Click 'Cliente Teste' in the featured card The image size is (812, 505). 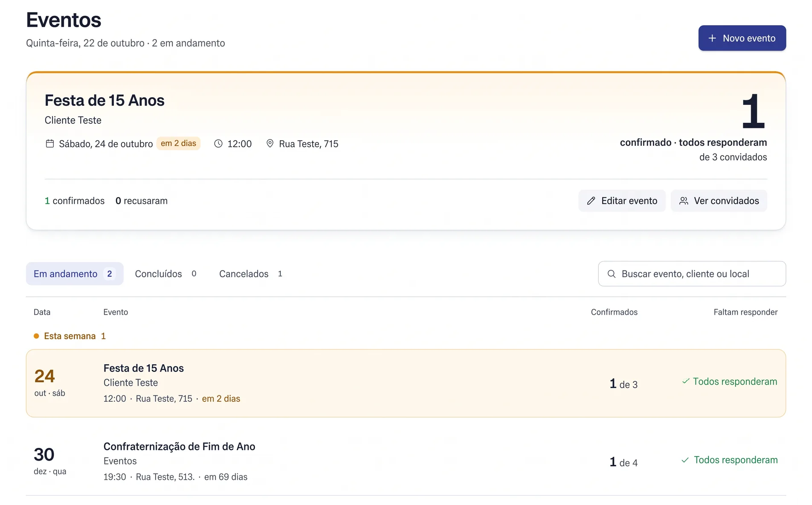pyautogui.click(x=73, y=120)
